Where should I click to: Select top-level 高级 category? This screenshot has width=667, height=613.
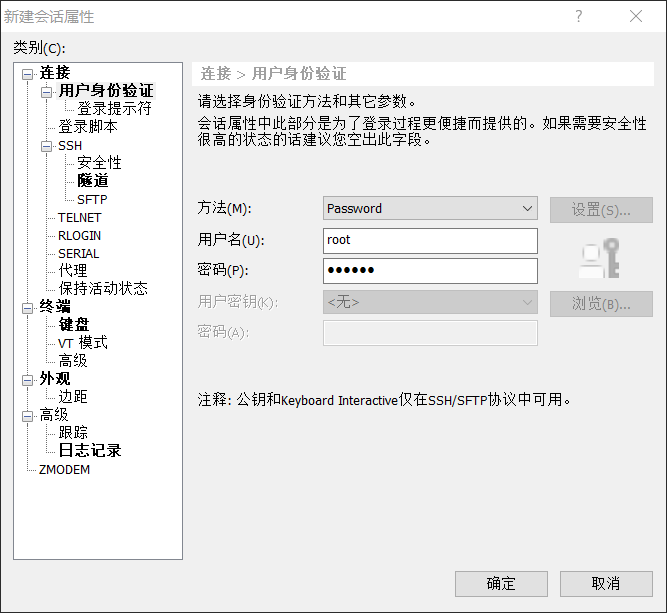(x=54, y=414)
